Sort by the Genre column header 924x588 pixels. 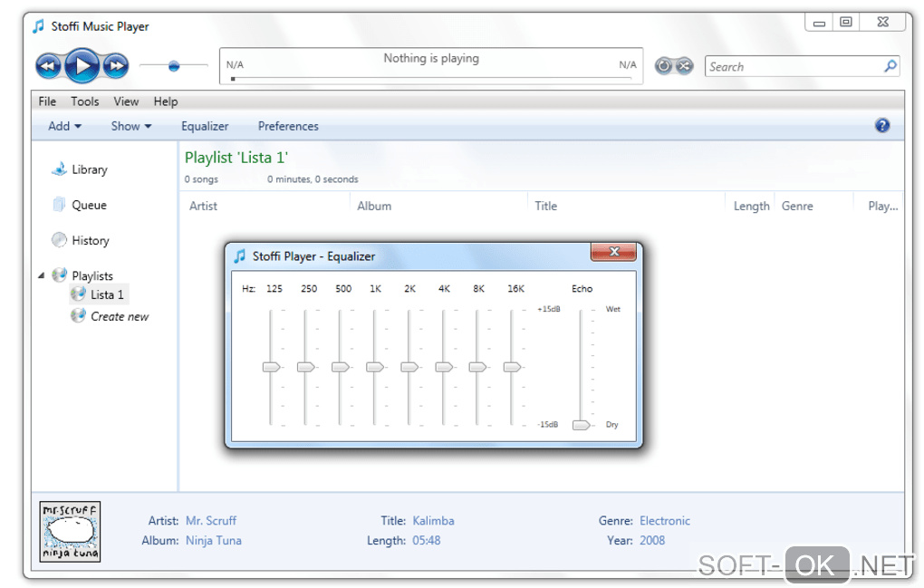coord(797,207)
